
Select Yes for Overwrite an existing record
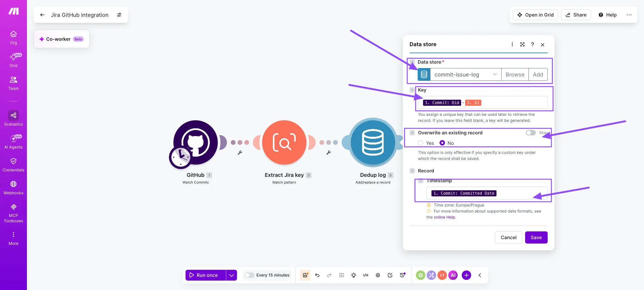(421, 143)
